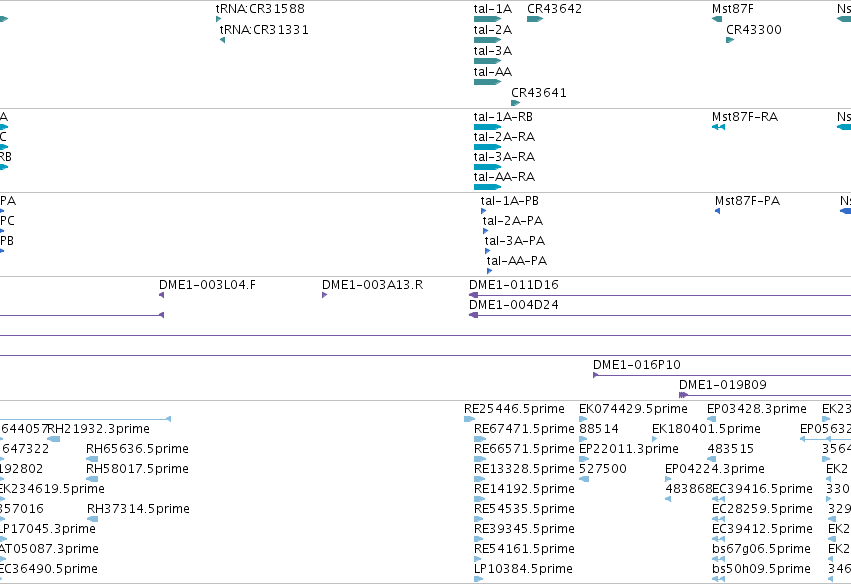Click the RH21932.3prime label
Screen dimensions: 851x584
[98, 429]
